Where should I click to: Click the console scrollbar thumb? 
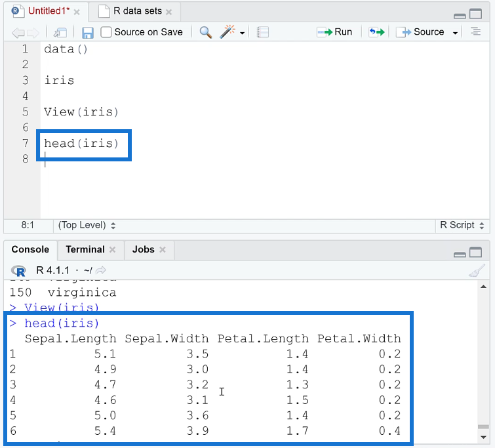pyautogui.click(x=483, y=427)
